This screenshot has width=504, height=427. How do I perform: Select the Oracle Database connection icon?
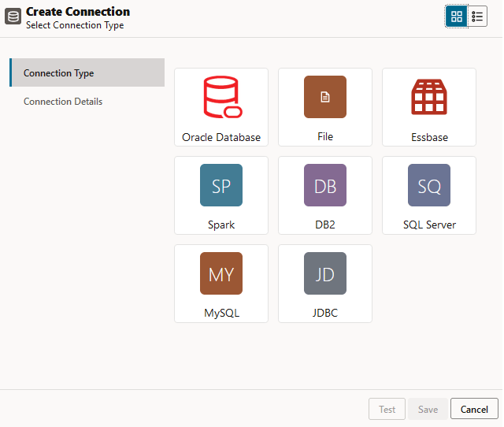point(222,97)
